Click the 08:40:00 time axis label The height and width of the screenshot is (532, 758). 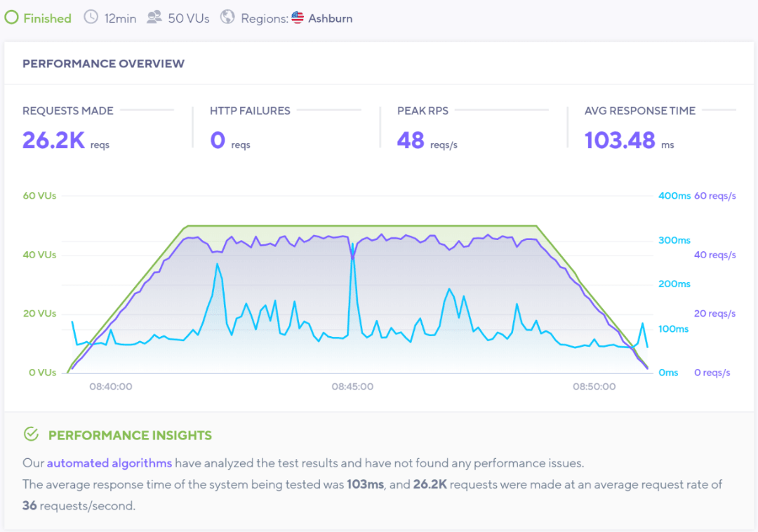(x=110, y=387)
